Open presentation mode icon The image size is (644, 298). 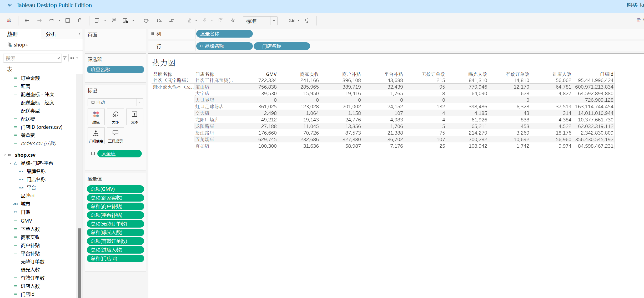(x=307, y=20)
